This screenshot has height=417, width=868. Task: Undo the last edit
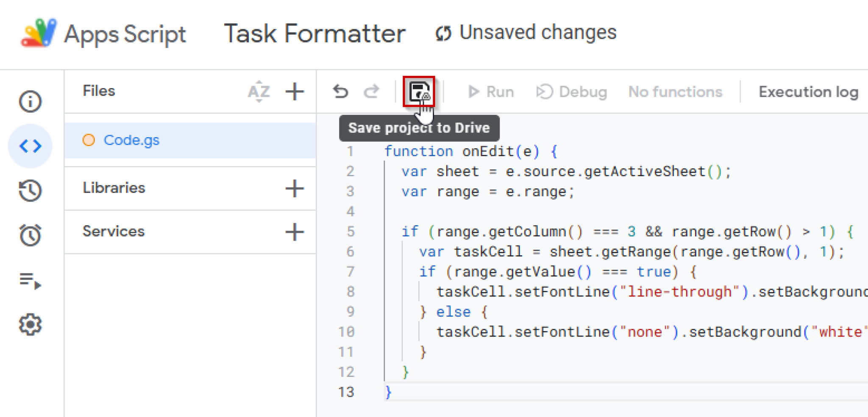[x=340, y=91]
